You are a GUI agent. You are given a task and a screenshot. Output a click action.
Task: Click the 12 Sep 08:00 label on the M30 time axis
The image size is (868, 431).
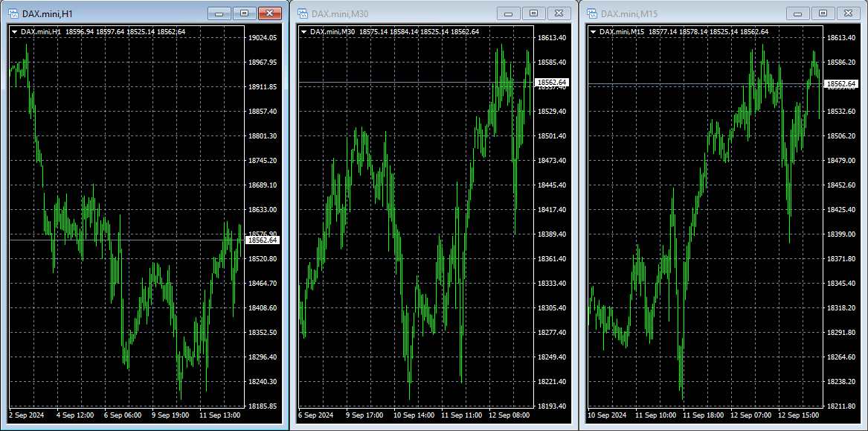[509, 415]
